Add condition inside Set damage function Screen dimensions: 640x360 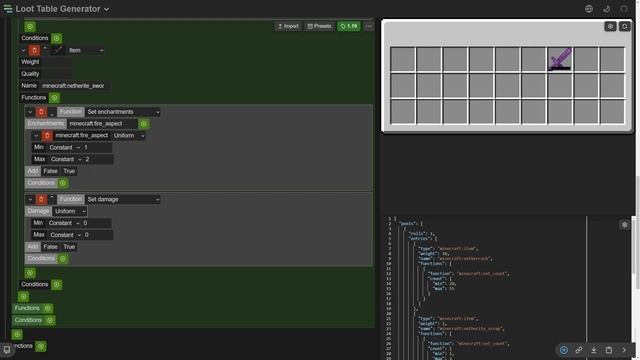click(63, 258)
